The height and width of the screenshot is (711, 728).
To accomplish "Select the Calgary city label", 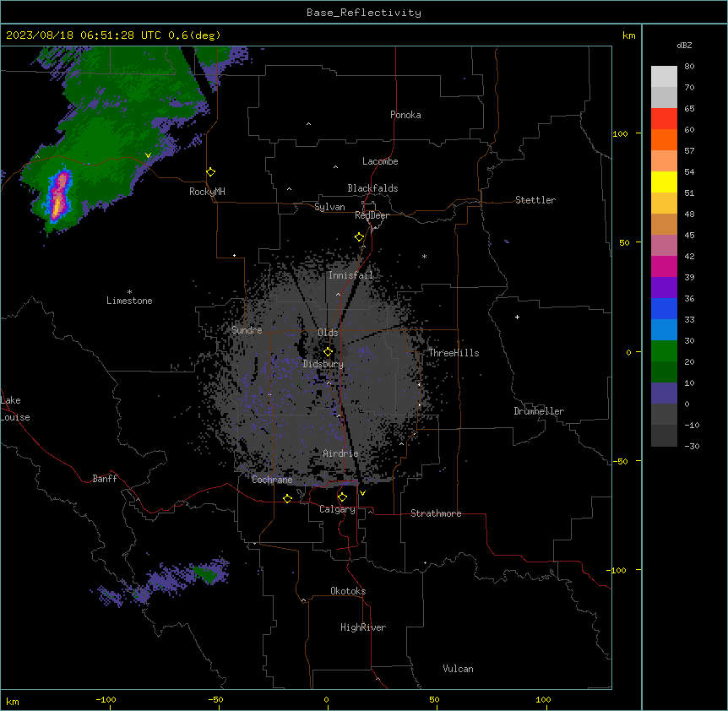I will tap(337, 509).
